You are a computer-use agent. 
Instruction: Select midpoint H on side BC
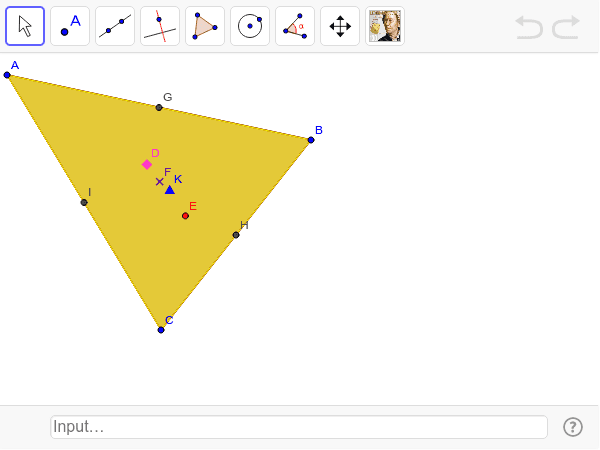point(236,235)
